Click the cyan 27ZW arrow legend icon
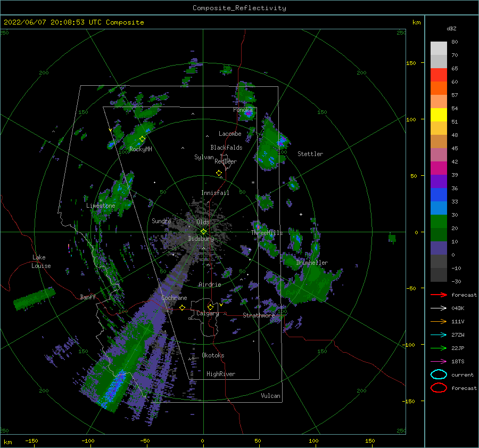479x448 pixels. click(439, 335)
